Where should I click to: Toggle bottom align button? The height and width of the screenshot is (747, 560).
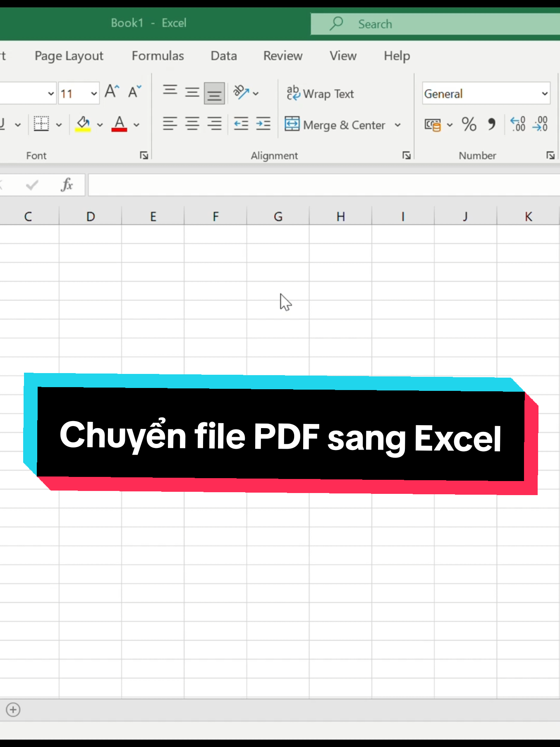click(214, 93)
